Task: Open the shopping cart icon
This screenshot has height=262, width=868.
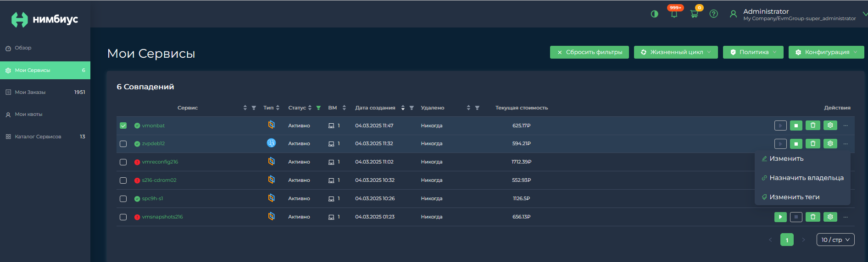Action: 694,14
